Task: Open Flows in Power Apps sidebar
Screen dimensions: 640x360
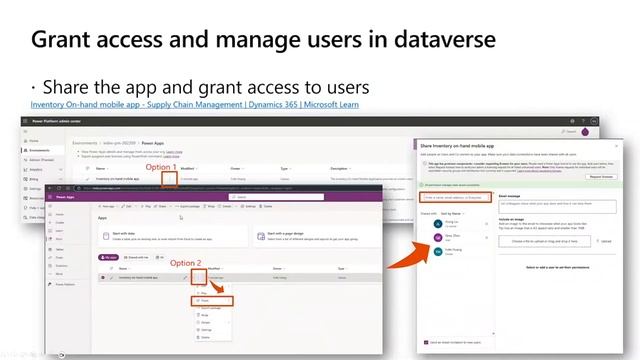Action: (x=56, y=258)
